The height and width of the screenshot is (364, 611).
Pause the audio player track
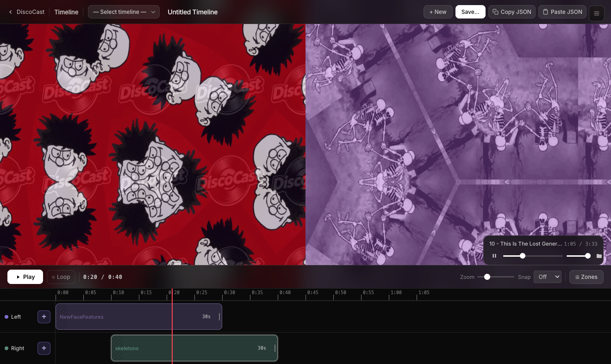point(494,256)
